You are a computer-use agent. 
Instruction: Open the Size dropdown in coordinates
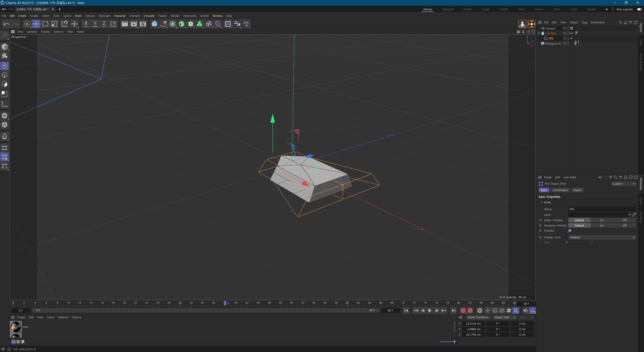coord(526,317)
